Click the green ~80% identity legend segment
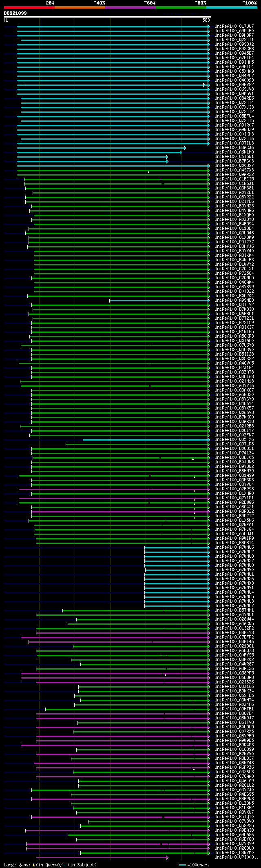Screen dimensions: 261x868 coord(181,7)
